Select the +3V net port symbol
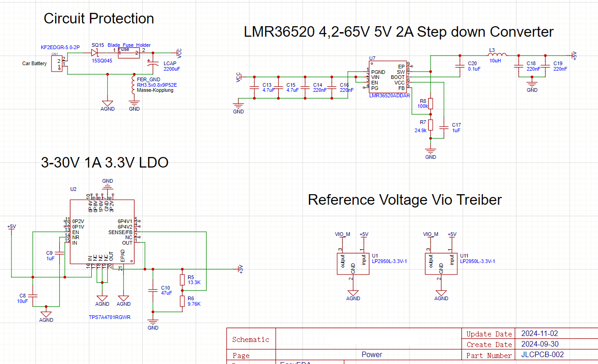This screenshot has width=598, height=364. point(239,269)
